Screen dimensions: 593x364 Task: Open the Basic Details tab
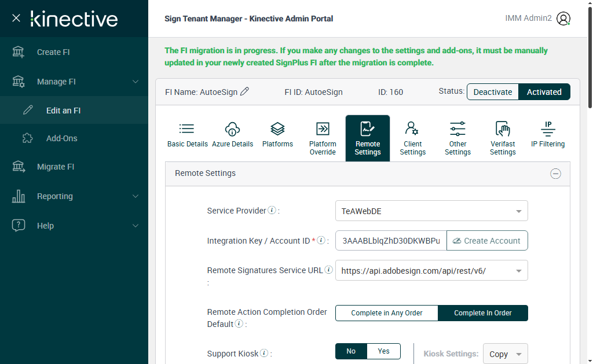tap(188, 138)
